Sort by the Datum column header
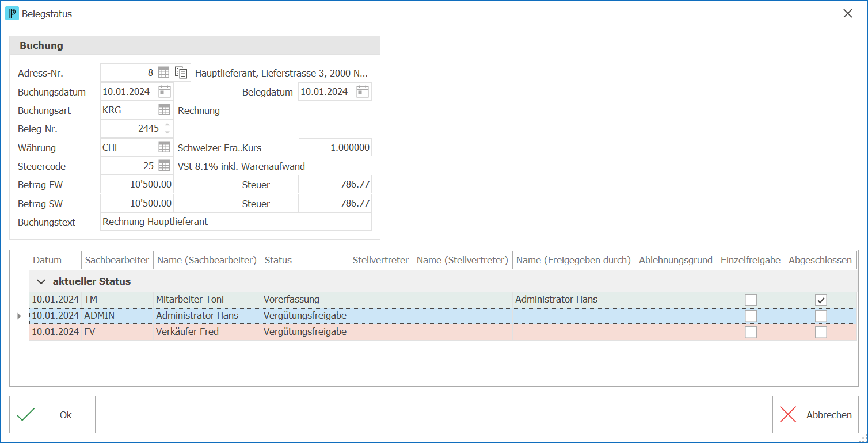The height and width of the screenshot is (443, 868). tap(55, 260)
